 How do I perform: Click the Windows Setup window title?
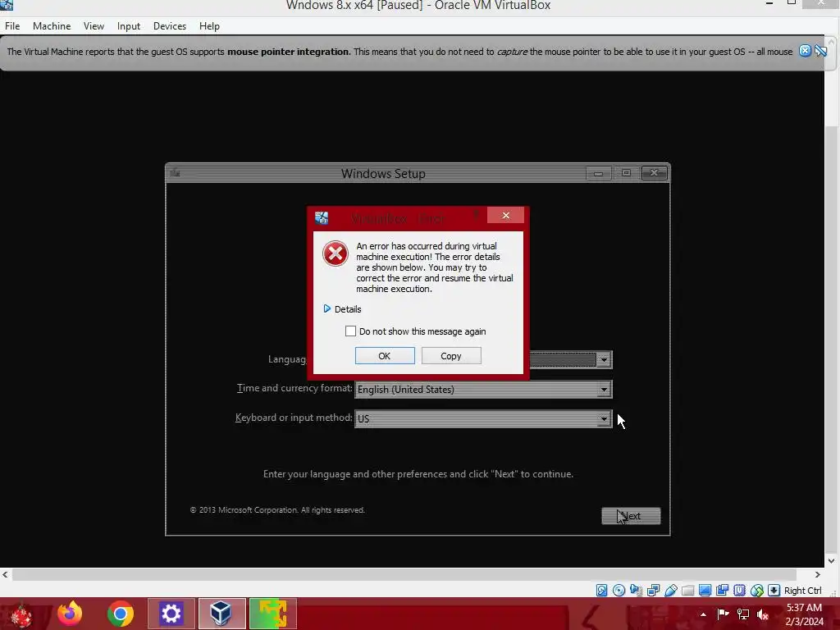[x=383, y=174]
